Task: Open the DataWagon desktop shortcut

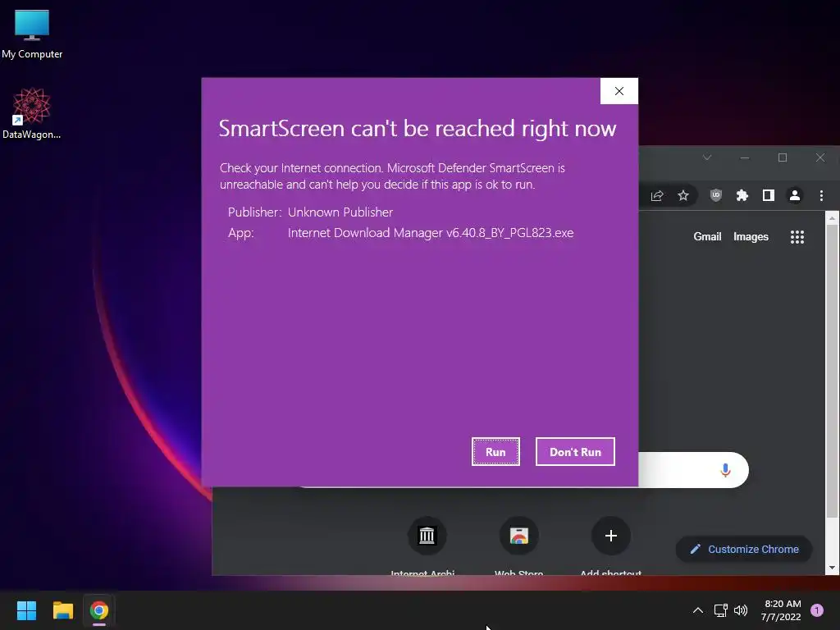Action: click(32, 113)
